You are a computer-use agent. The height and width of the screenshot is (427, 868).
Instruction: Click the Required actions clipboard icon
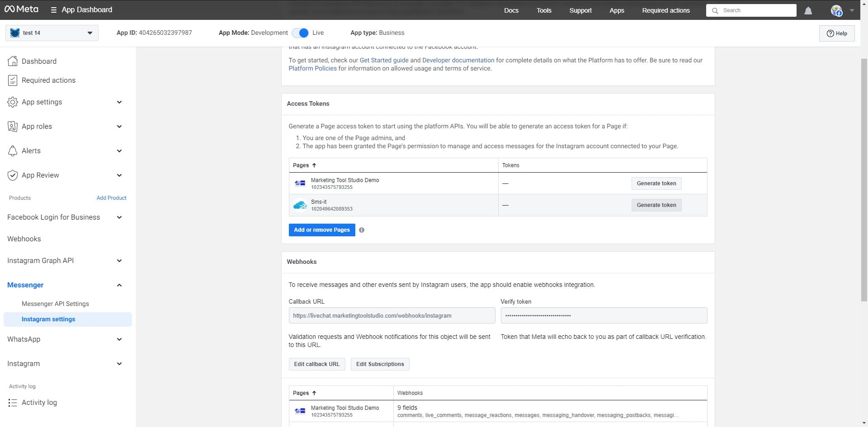(x=13, y=80)
